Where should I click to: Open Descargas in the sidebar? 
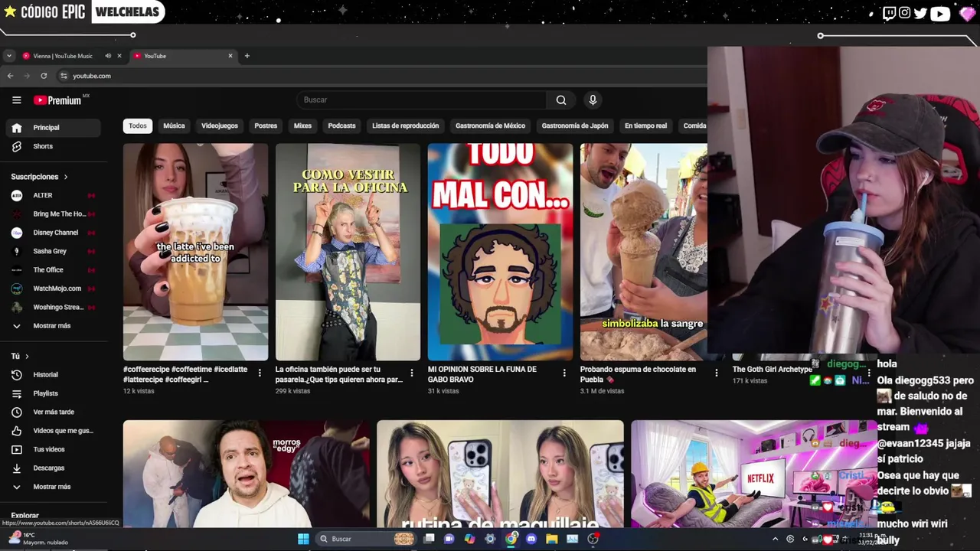pyautogui.click(x=53, y=468)
